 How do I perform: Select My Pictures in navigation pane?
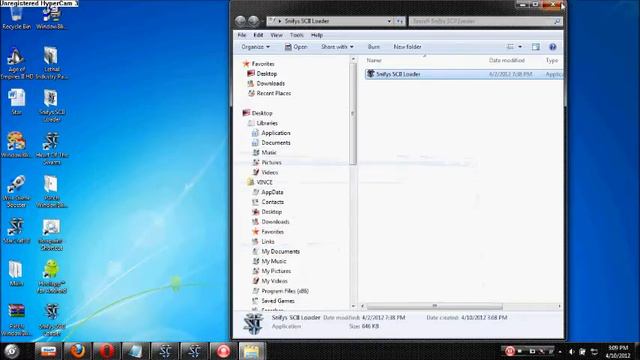click(x=271, y=271)
